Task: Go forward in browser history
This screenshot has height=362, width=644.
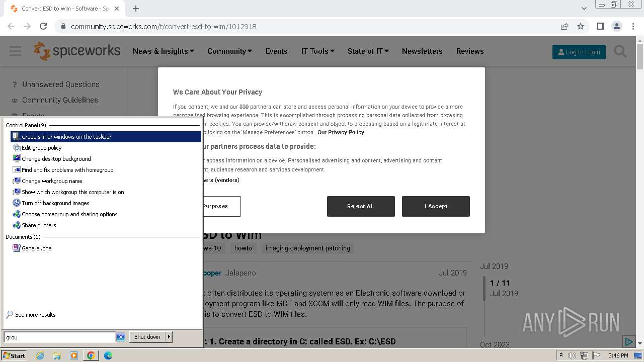Action: pyautogui.click(x=27, y=26)
